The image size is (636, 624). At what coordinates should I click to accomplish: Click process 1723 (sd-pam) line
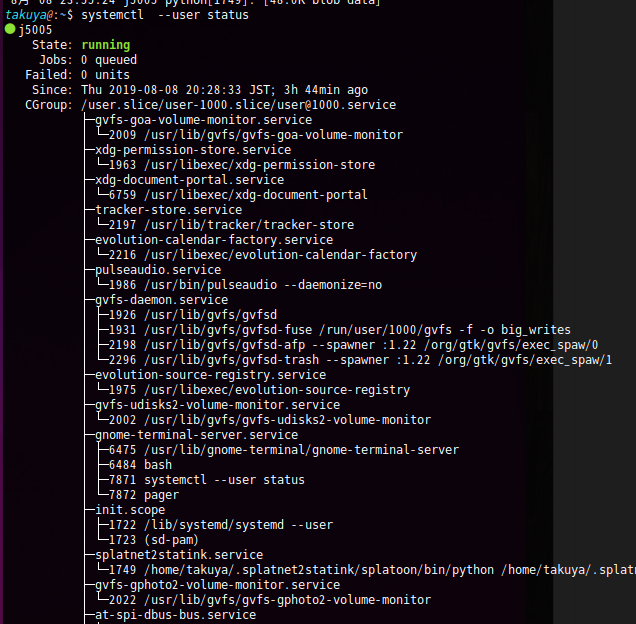coord(153,540)
